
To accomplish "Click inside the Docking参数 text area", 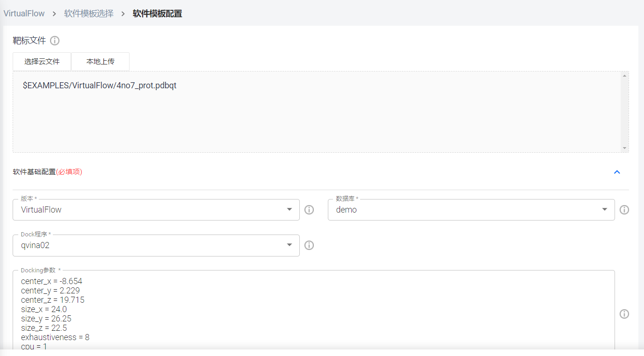I will click(313, 310).
